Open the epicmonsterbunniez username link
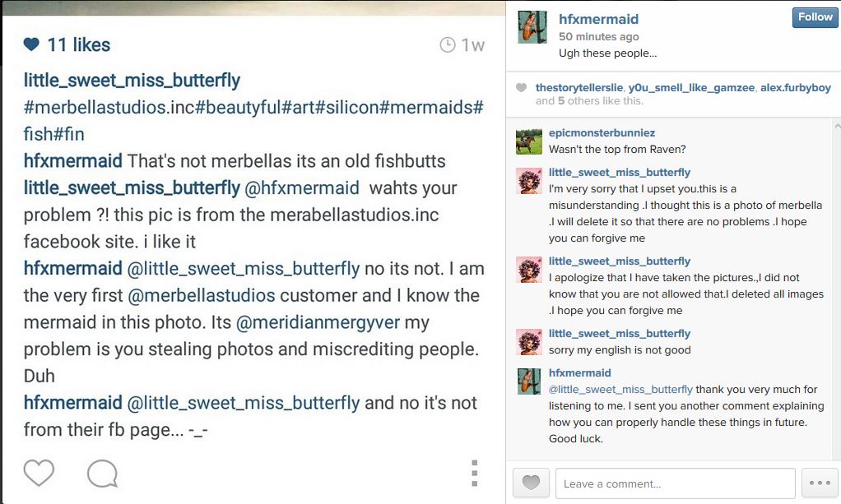 pyautogui.click(x=602, y=133)
